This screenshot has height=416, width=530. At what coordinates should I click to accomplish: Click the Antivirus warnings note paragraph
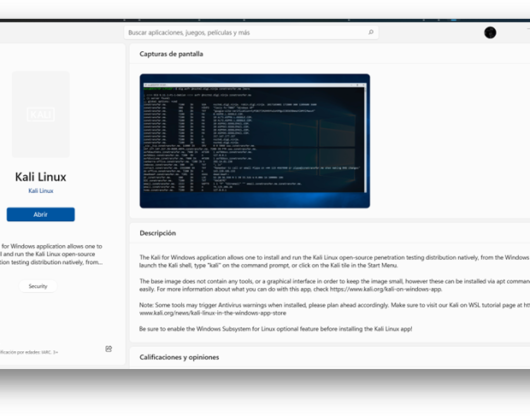[x=334, y=309]
